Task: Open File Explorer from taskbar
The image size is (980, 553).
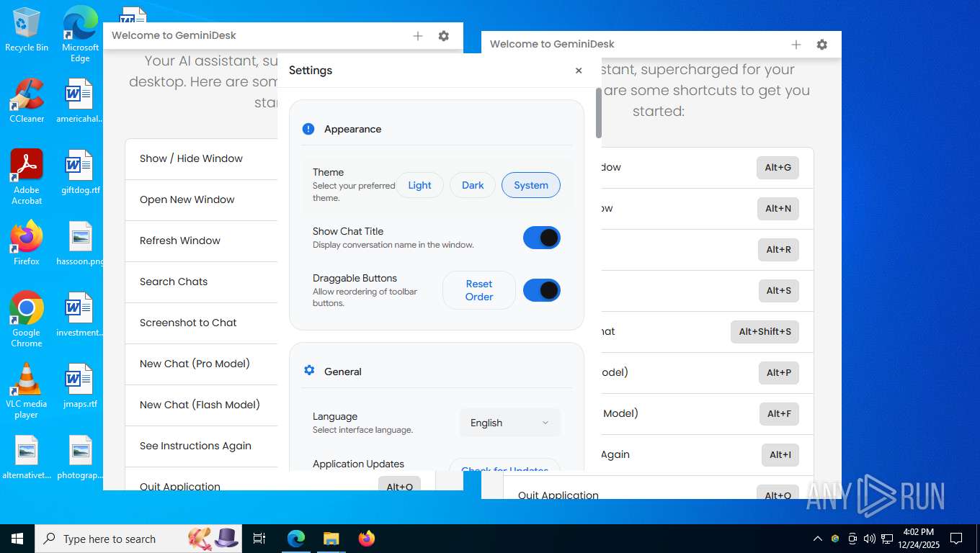Action: coord(331,539)
